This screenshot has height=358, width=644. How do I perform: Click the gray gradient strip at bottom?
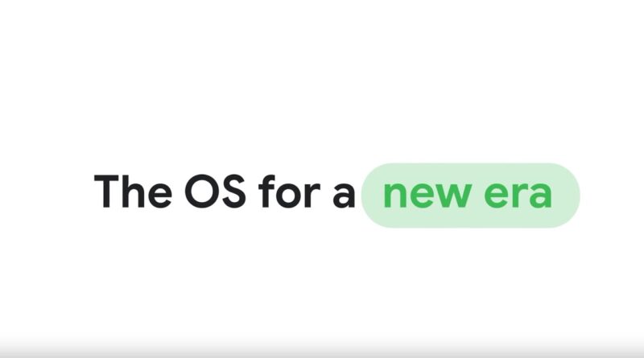[x=322, y=348]
